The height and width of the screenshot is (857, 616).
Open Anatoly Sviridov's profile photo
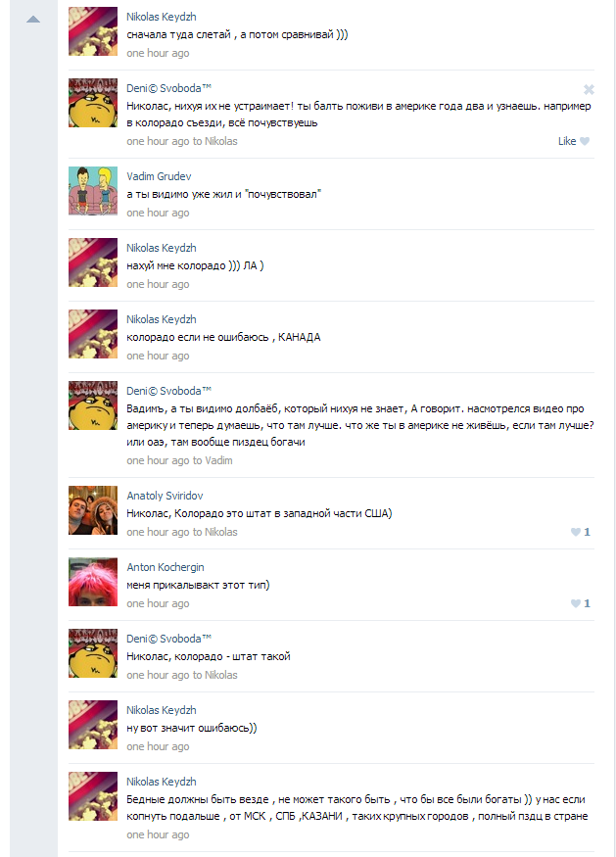pos(93,510)
